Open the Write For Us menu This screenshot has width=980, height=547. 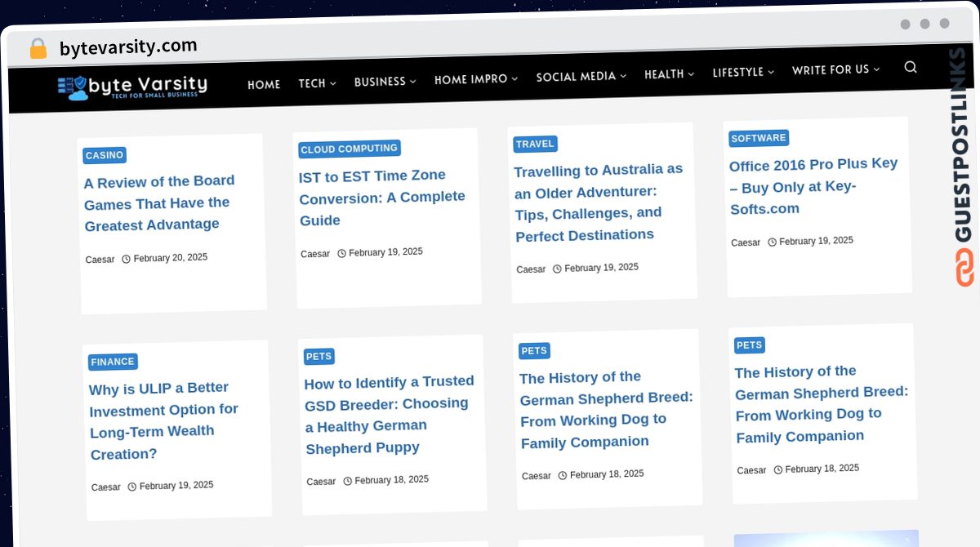[835, 70]
